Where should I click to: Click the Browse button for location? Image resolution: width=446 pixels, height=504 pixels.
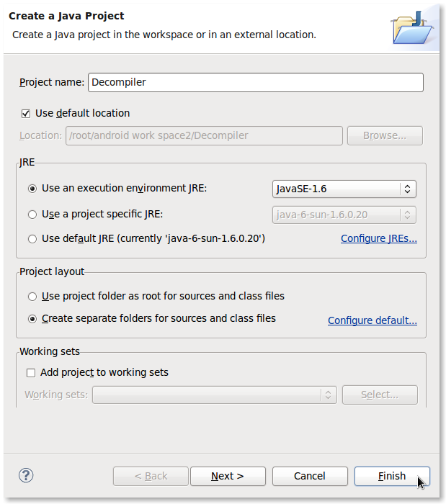pos(385,135)
